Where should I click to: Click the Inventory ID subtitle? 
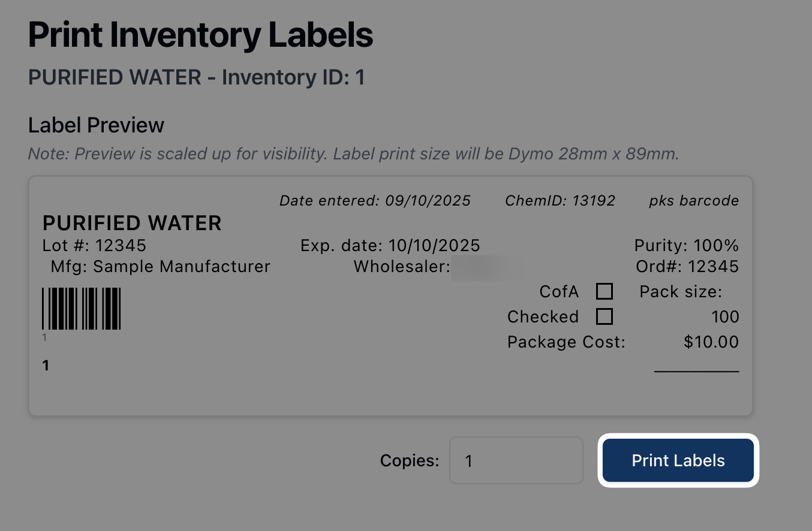[x=196, y=77]
